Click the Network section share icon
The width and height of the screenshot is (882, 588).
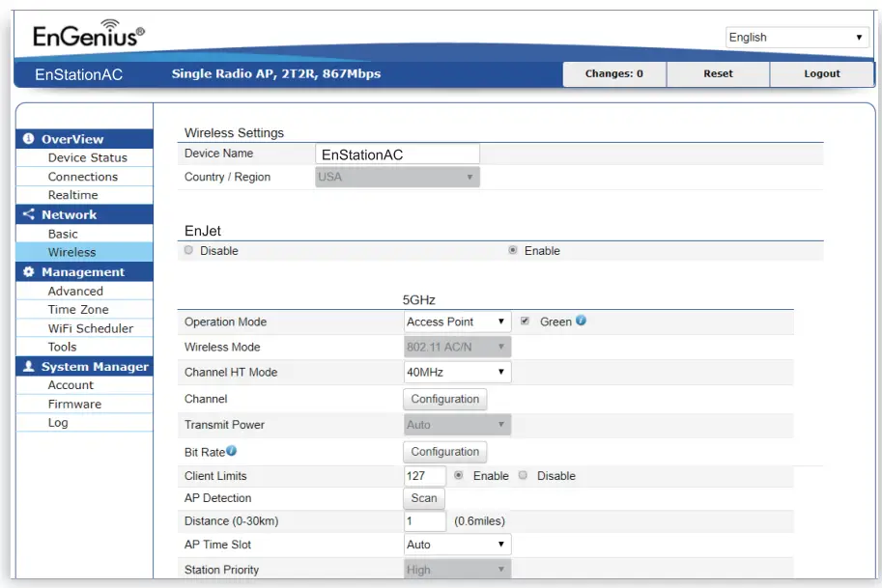tap(28, 214)
